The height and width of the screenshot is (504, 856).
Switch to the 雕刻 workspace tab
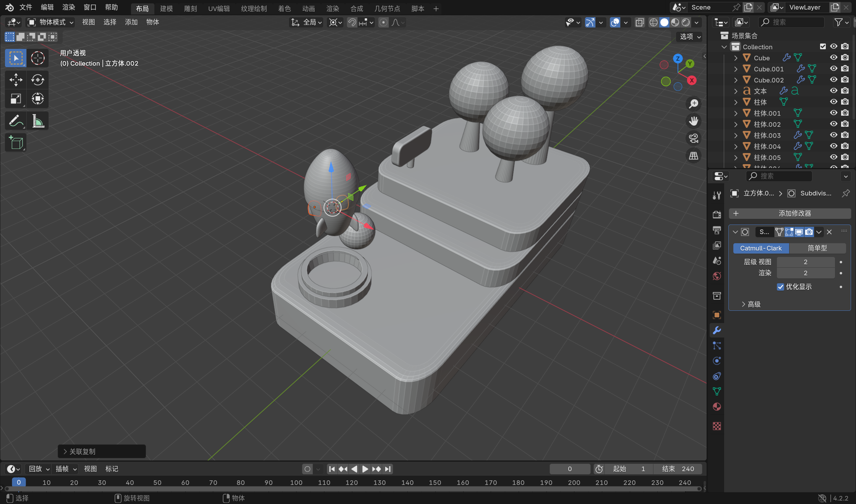[190, 8]
